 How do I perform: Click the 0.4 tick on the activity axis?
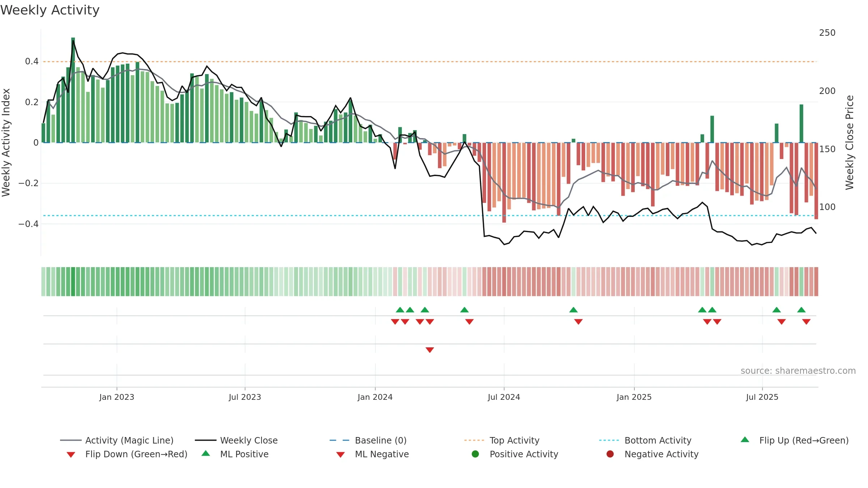click(x=32, y=61)
